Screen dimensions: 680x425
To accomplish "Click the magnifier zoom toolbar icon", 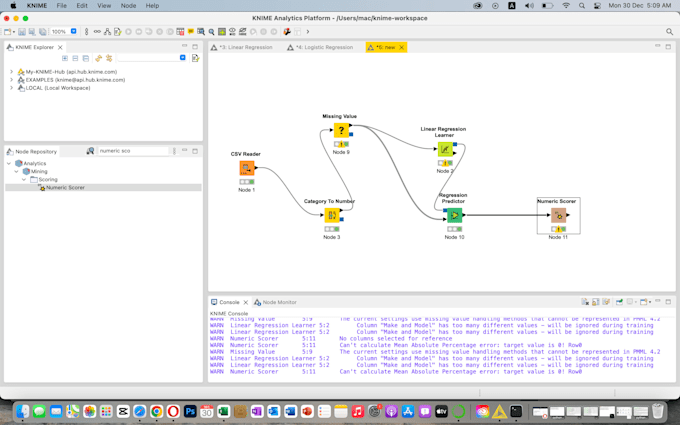I will 211,32.
